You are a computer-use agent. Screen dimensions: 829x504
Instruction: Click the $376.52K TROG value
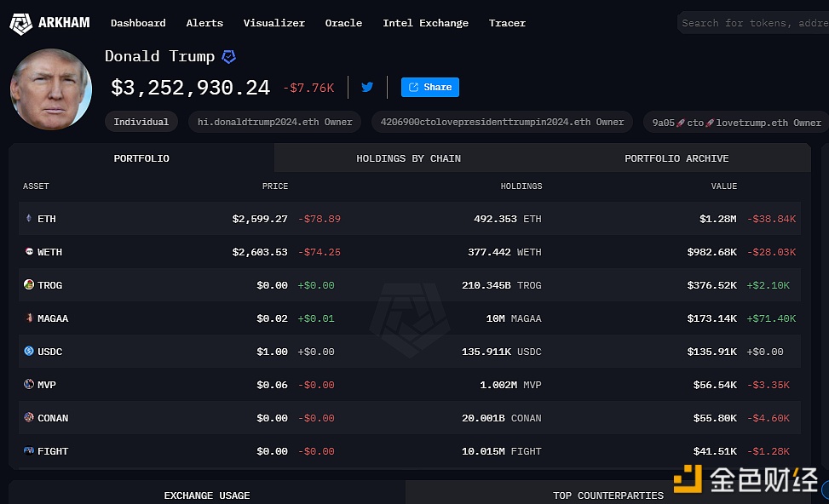click(712, 285)
